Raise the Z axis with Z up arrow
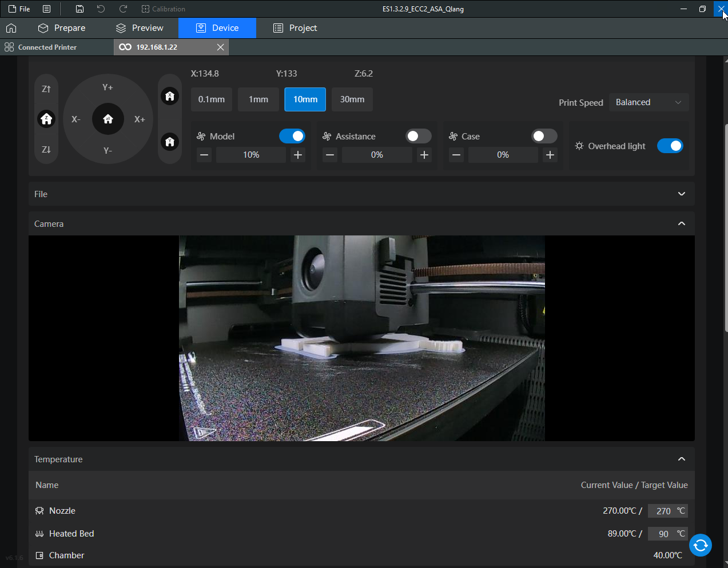This screenshot has height=568, width=728. [x=46, y=89]
